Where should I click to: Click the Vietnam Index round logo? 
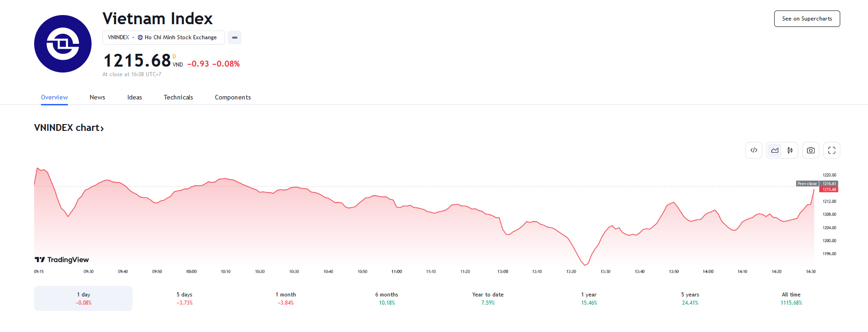point(63,44)
